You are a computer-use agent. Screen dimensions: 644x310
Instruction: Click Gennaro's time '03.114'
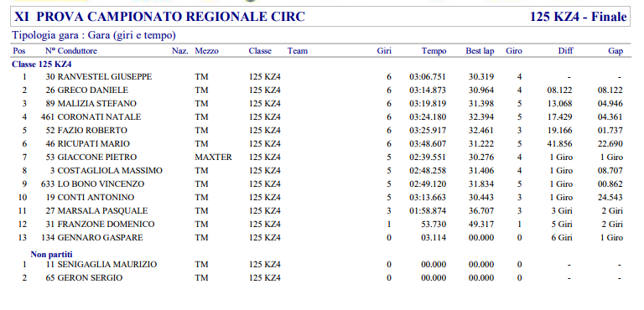(x=434, y=238)
